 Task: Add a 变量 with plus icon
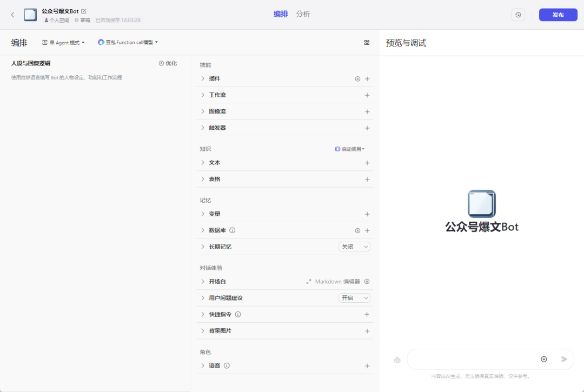point(367,214)
